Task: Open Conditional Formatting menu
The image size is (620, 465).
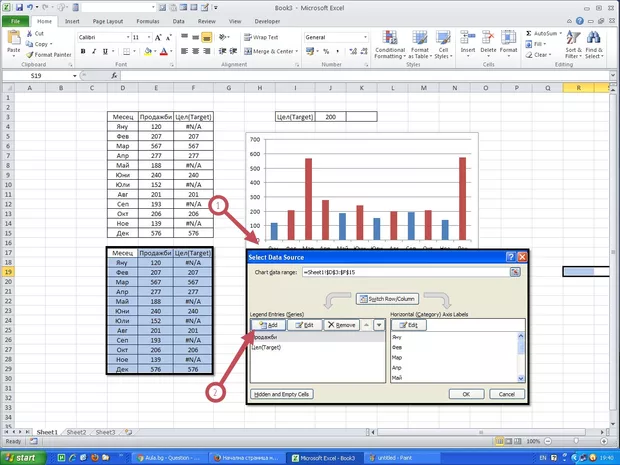Action: tap(390, 45)
